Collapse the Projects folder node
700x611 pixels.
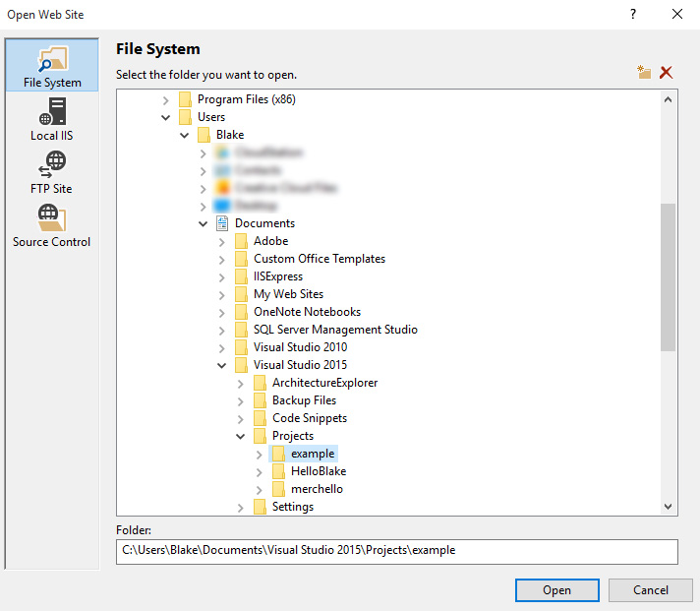(241, 436)
